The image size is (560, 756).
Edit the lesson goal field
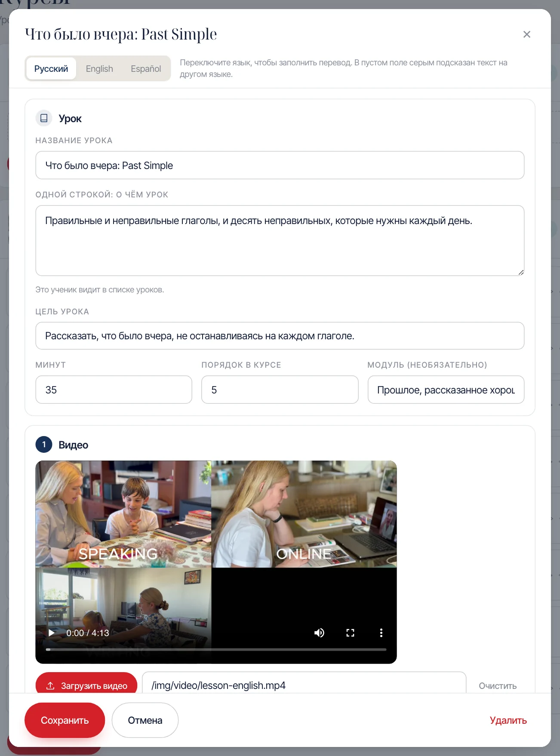[x=280, y=336]
